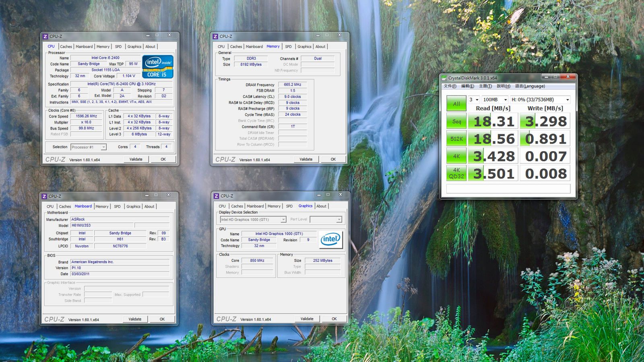Click OK in the CPU-tab CPU-Z window
This screenshot has height=362, width=644.
point(163,159)
